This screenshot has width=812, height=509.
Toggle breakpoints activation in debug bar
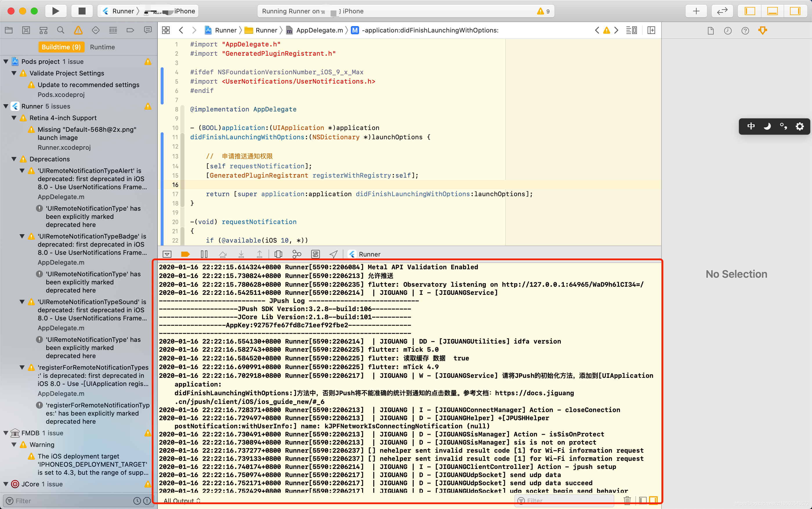point(185,254)
